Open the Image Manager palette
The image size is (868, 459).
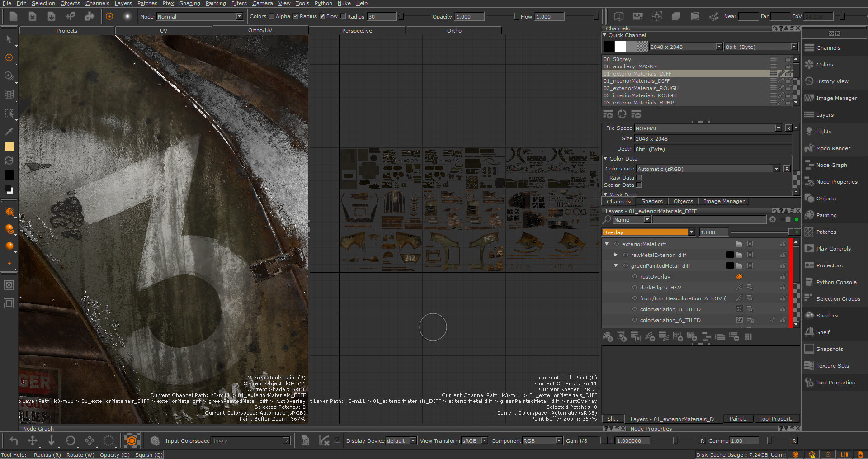pyautogui.click(x=836, y=98)
